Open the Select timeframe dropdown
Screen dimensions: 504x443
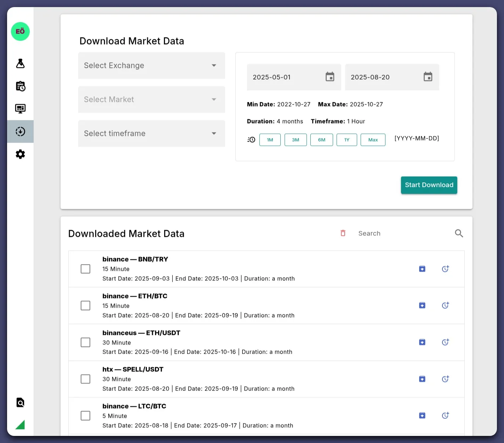pos(151,134)
